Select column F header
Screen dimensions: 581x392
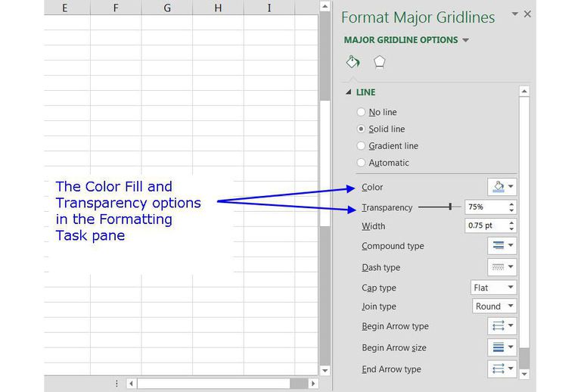[x=116, y=8]
